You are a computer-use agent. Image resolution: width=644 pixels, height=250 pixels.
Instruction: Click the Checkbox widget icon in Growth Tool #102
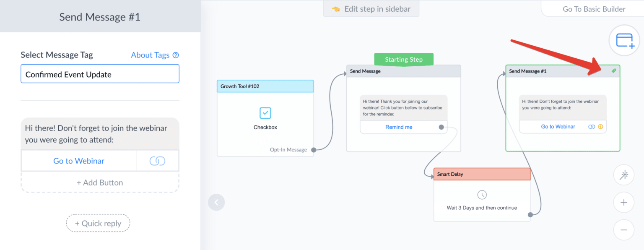pos(265,113)
